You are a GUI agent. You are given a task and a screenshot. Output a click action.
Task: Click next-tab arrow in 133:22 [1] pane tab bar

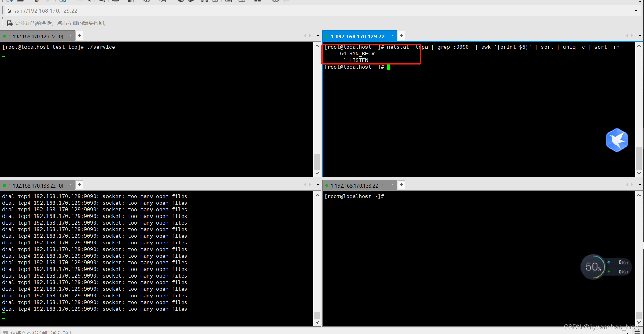point(632,185)
